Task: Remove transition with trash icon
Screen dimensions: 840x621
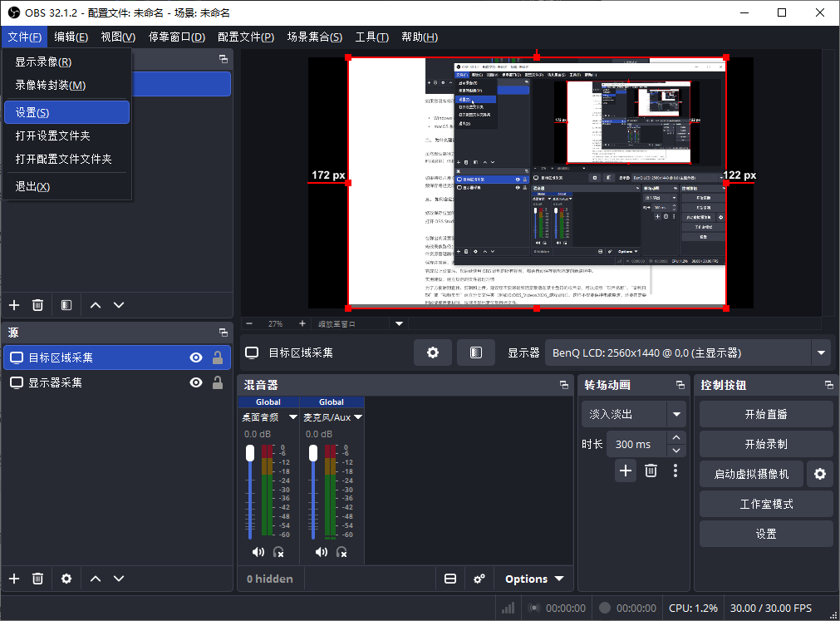Action: [x=651, y=471]
